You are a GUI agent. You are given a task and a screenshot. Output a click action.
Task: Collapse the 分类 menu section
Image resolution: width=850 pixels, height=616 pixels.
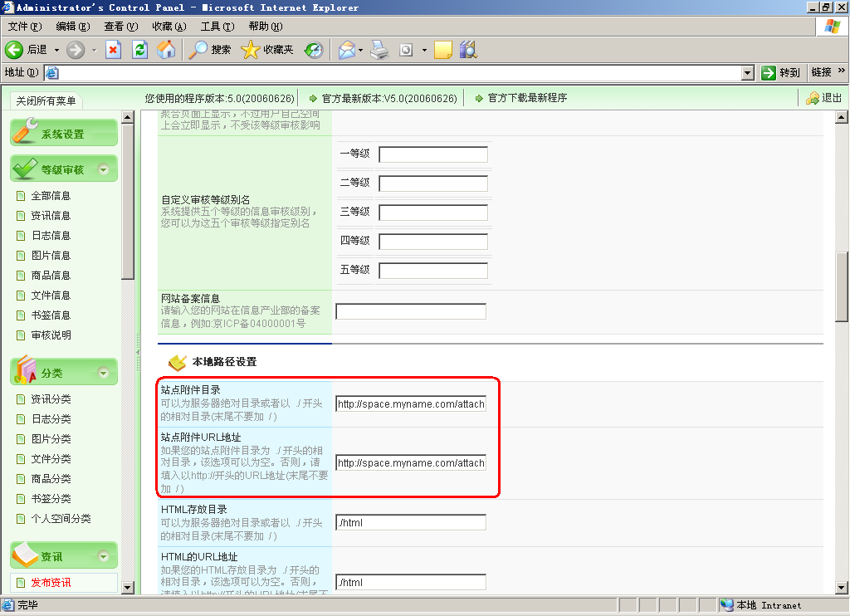[x=103, y=373]
